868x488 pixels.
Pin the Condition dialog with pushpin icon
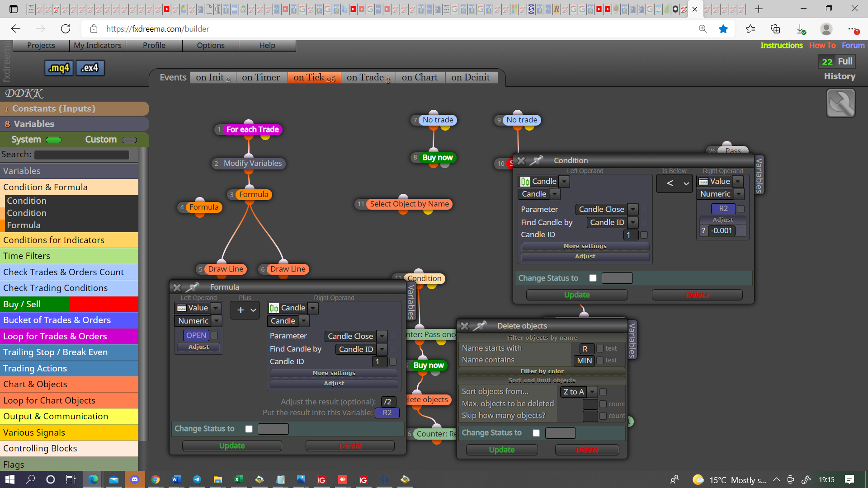[537, 160]
